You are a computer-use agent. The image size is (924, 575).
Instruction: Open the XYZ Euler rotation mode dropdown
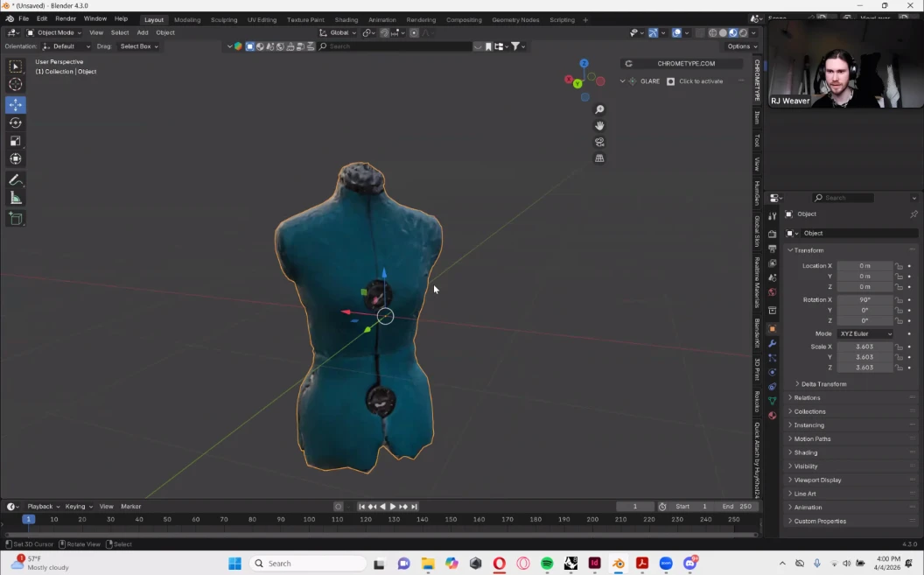click(x=864, y=333)
